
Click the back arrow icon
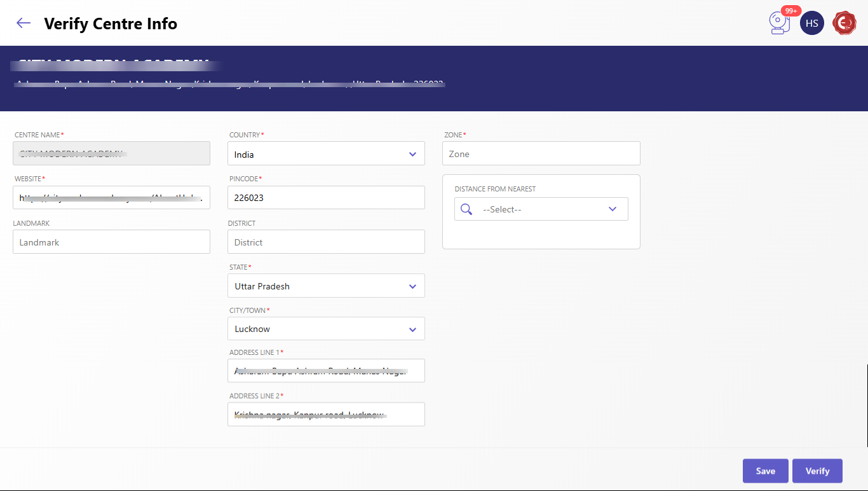pyautogui.click(x=24, y=24)
